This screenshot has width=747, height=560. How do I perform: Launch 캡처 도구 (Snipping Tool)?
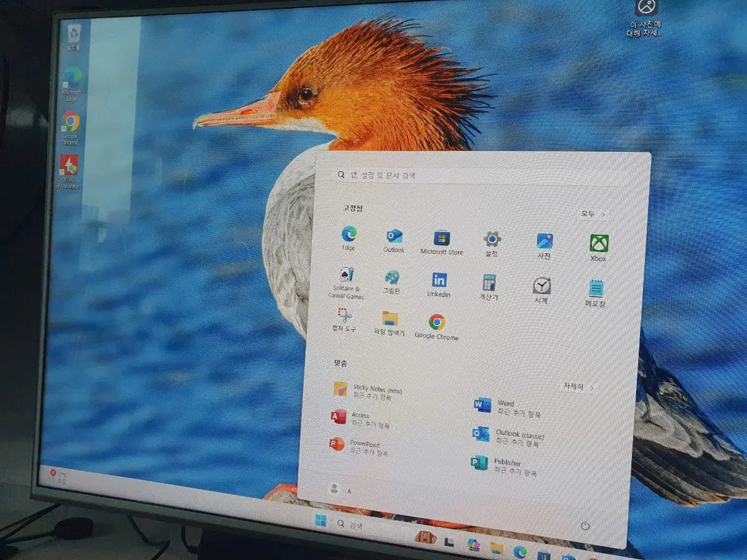coord(344,320)
